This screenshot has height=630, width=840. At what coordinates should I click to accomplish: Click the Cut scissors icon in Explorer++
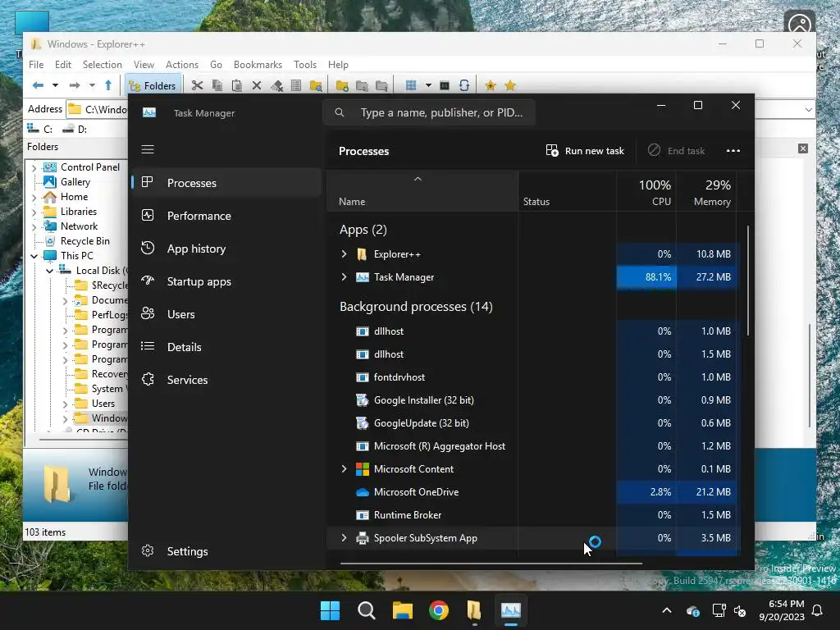pyautogui.click(x=197, y=85)
